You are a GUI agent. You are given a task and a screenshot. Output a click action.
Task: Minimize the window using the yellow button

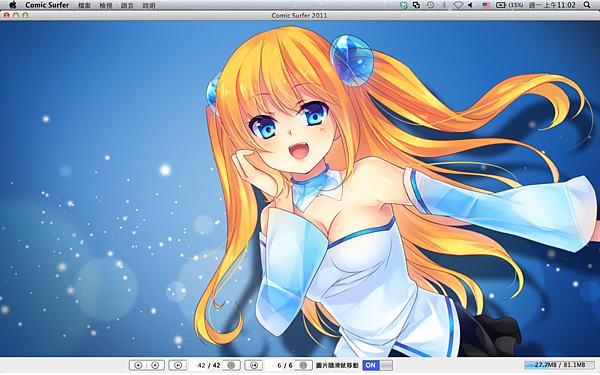[16, 15]
